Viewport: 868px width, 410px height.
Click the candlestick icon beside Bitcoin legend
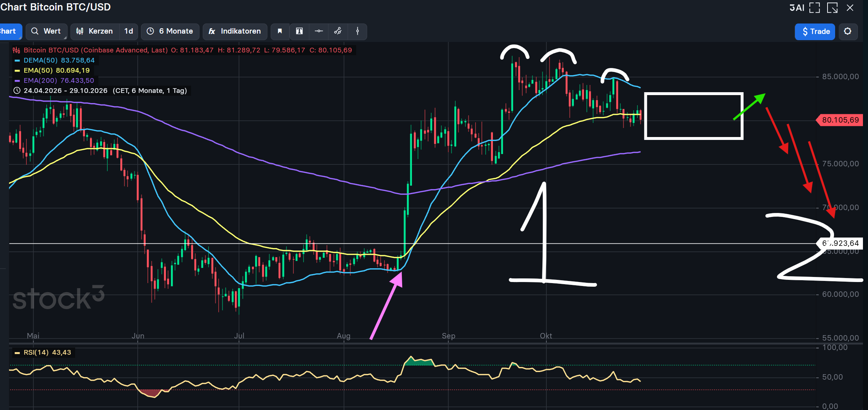(17, 50)
